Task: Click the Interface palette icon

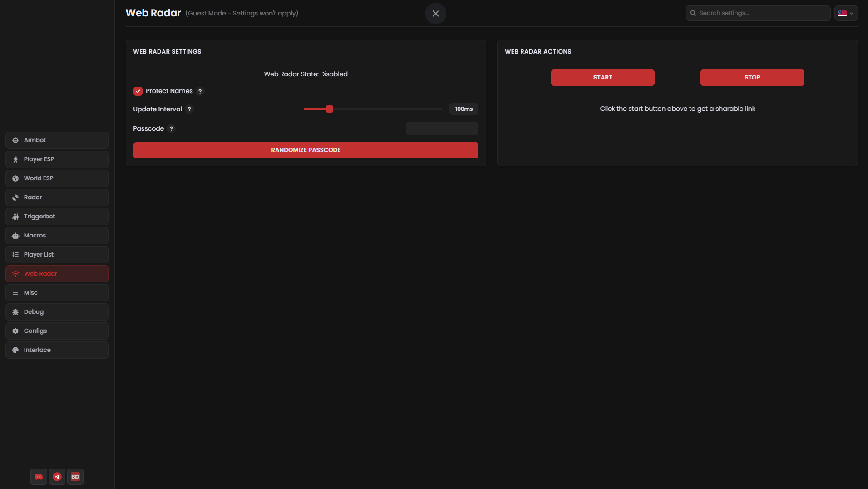Action: click(15, 350)
